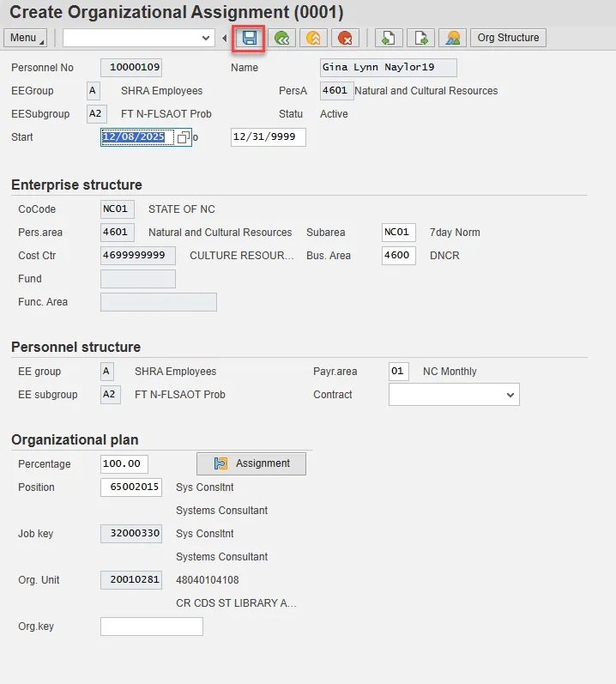
Task: Click the Percentage field 100.00
Action: pos(124,464)
